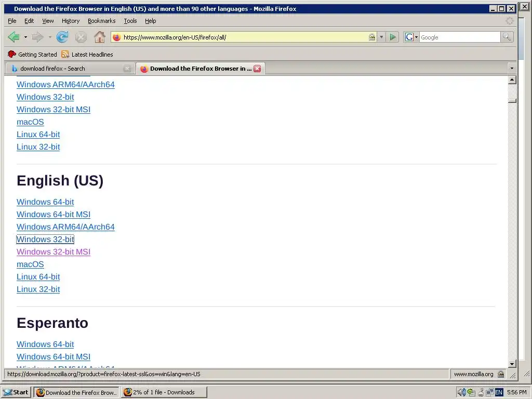
Task: Open the Latest Headlines feed bookmark
Action: (87, 54)
